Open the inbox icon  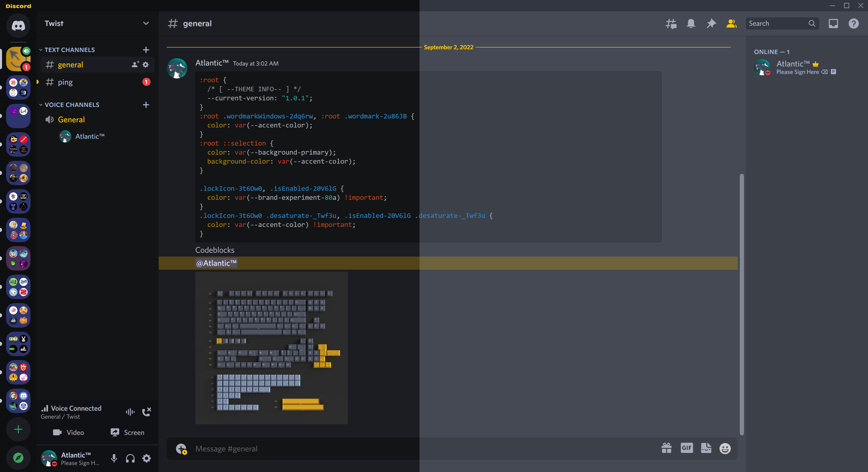833,24
